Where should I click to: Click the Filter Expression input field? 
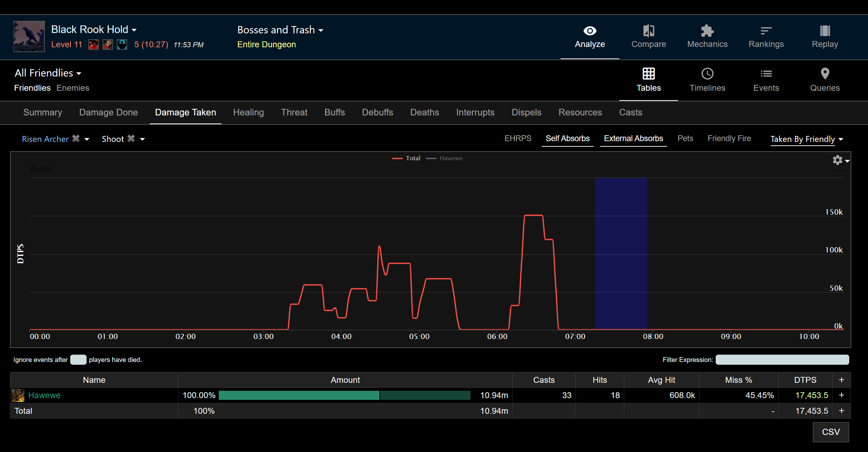pos(782,360)
